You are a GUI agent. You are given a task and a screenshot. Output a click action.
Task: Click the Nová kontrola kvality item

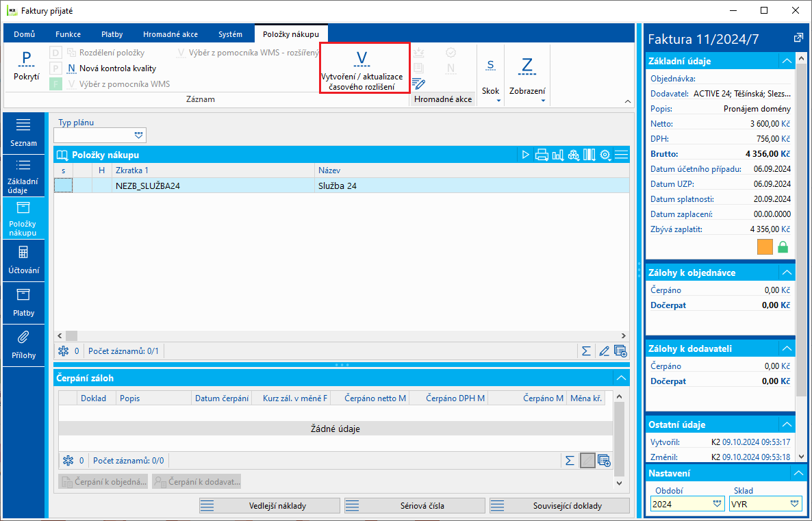coord(112,68)
